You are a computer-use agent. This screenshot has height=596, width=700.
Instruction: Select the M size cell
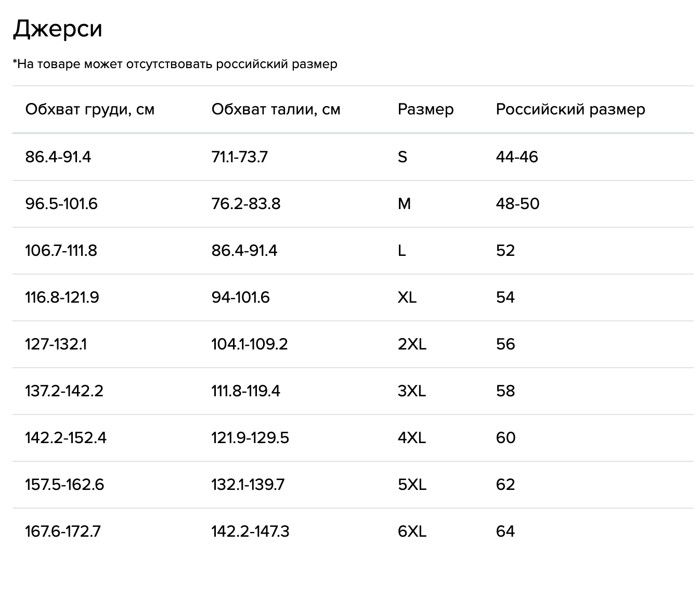click(404, 203)
